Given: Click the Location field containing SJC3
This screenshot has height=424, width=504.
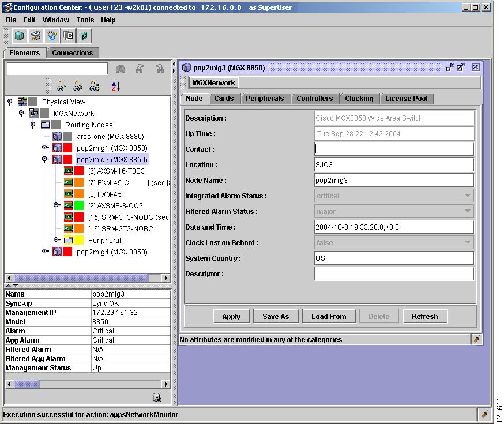Looking at the screenshot, I should [x=394, y=164].
